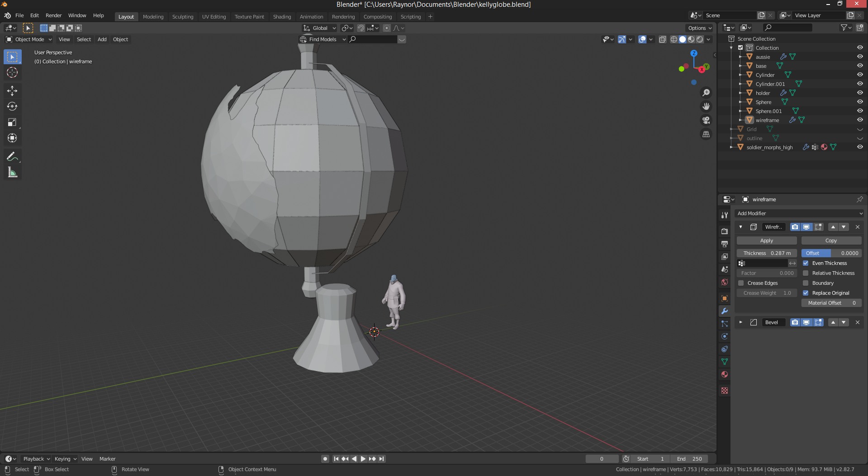Screen dimensions: 868x476
Task: Hide the aussie object in outliner
Action: (x=859, y=57)
